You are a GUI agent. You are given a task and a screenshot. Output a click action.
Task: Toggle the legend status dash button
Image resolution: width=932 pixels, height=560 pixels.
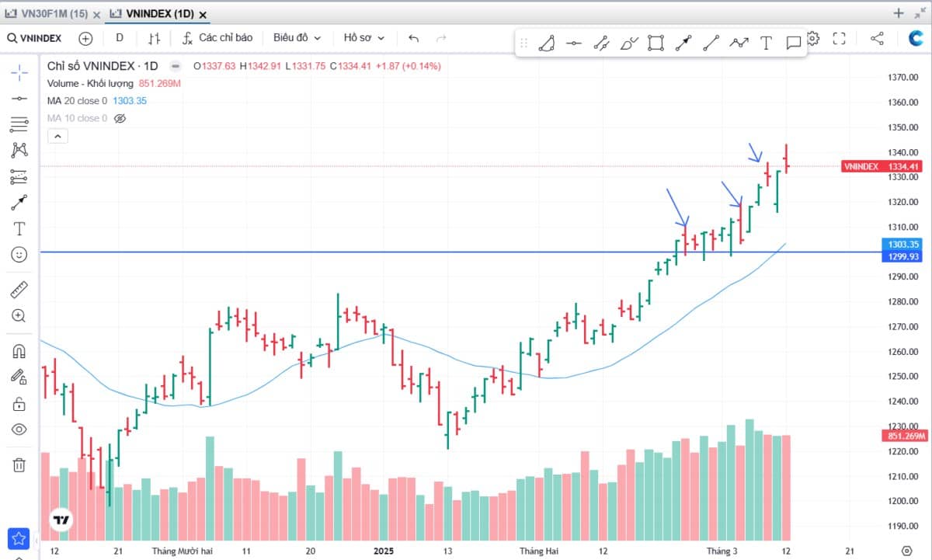(x=176, y=66)
